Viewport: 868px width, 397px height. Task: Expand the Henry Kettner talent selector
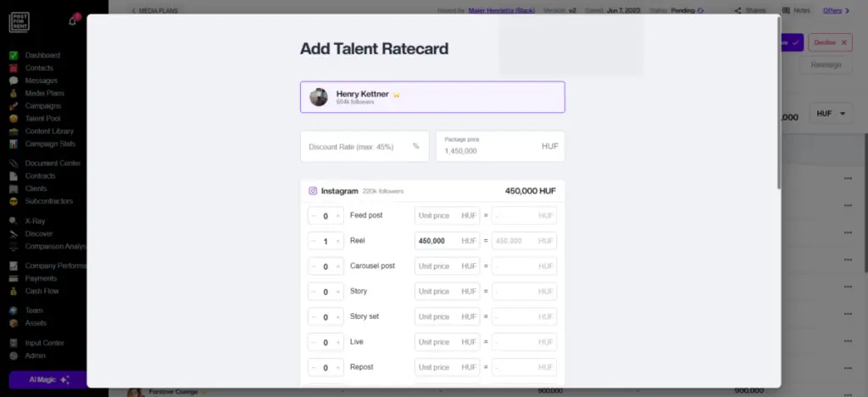tap(432, 97)
